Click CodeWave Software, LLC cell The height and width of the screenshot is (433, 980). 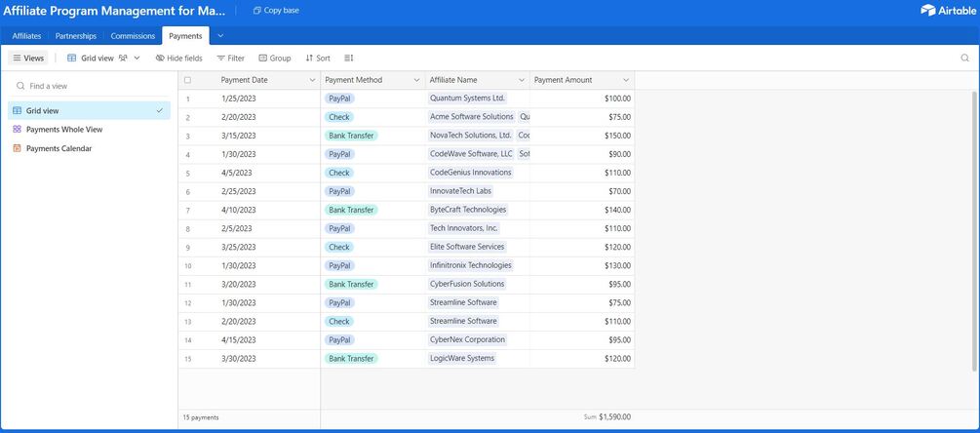point(471,154)
